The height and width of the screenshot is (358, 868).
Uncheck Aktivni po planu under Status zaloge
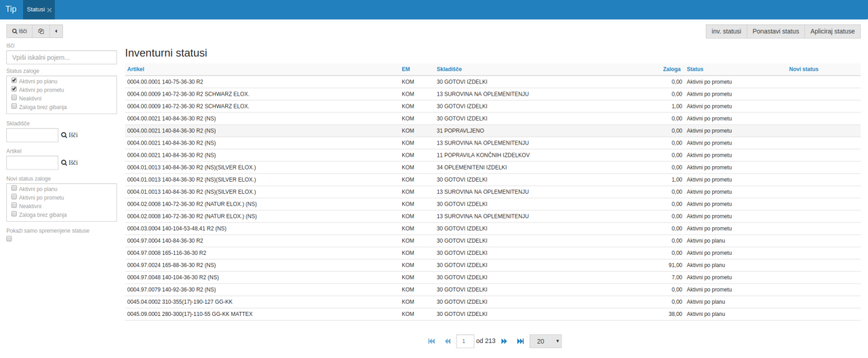tap(14, 81)
